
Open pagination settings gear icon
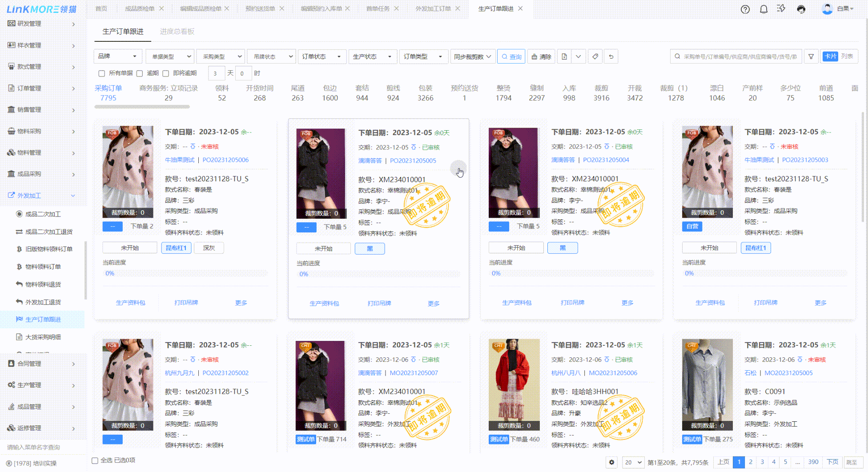coord(612,462)
